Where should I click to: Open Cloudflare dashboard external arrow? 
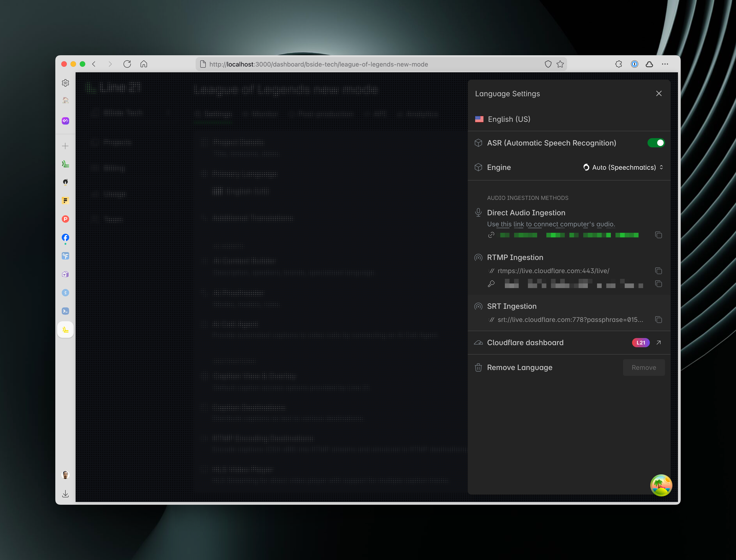(x=659, y=343)
